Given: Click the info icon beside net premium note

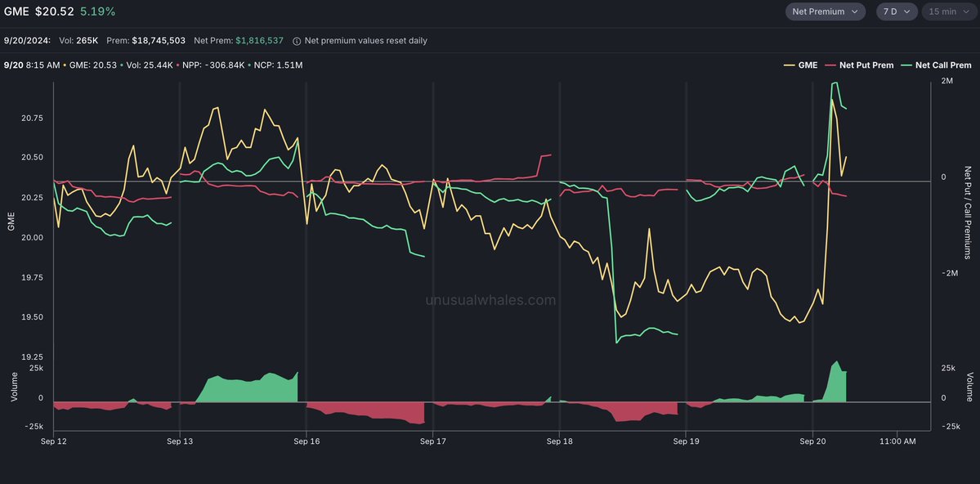Looking at the screenshot, I should click(297, 41).
